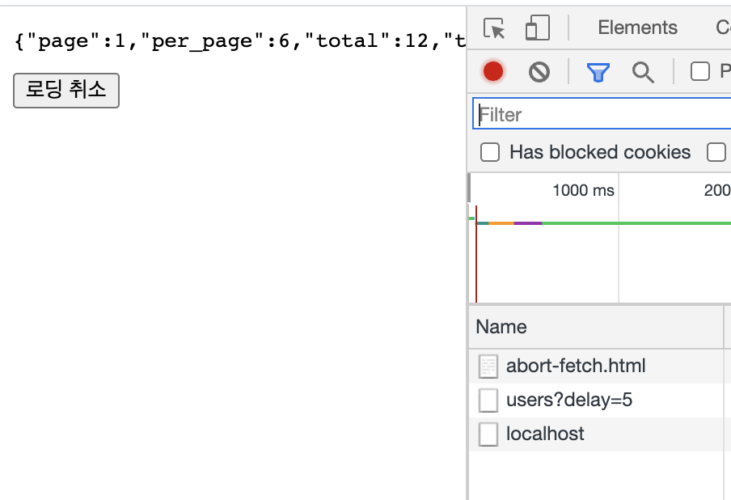The height and width of the screenshot is (500, 731).
Task: Switch to the Elements tab
Action: pos(637,28)
